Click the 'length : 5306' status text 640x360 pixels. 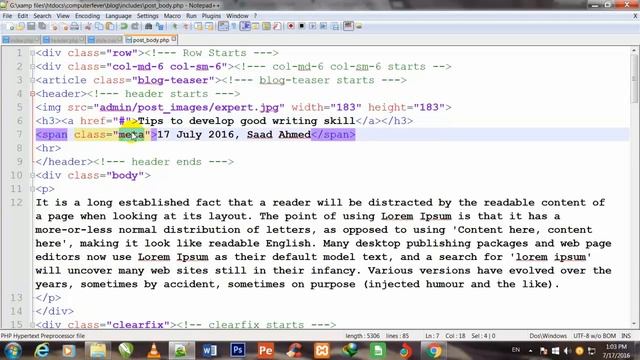[362, 336]
